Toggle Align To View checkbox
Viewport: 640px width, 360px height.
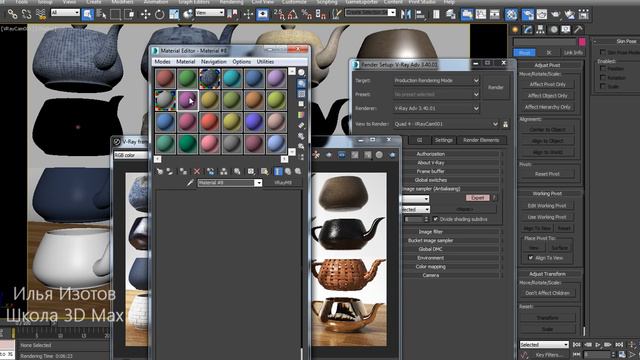[x=531, y=258]
